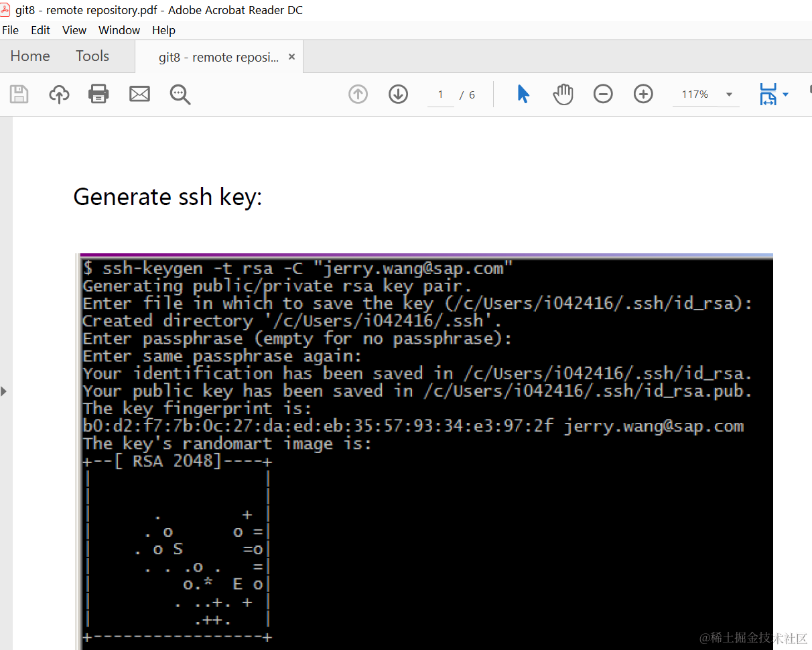This screenshot has height=650, width=812.
Task: Click 'Generating public/private rsa key pair.' line
Action: point(277,286)
